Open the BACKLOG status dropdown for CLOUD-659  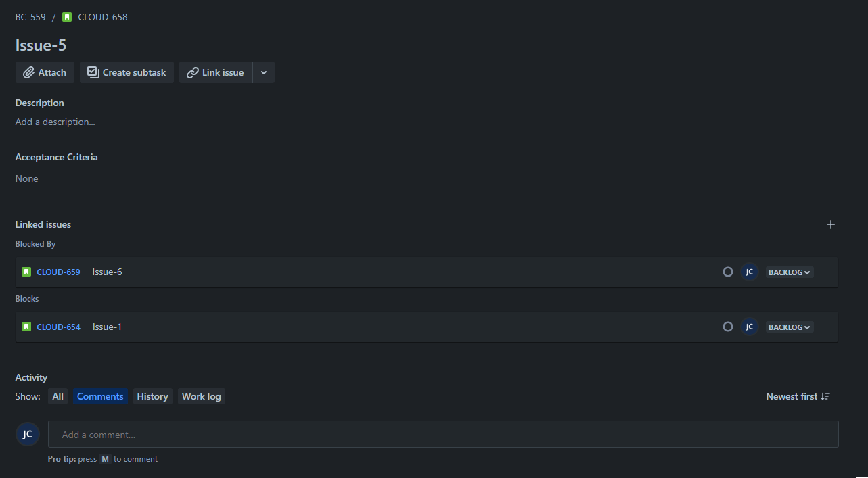tap(788, 272)
